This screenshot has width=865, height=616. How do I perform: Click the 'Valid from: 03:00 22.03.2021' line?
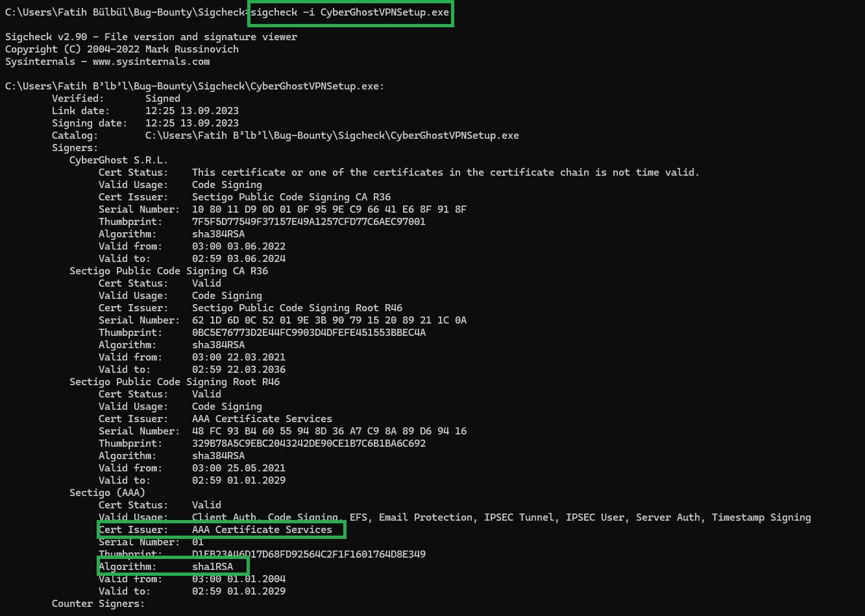tap(192, 357)
